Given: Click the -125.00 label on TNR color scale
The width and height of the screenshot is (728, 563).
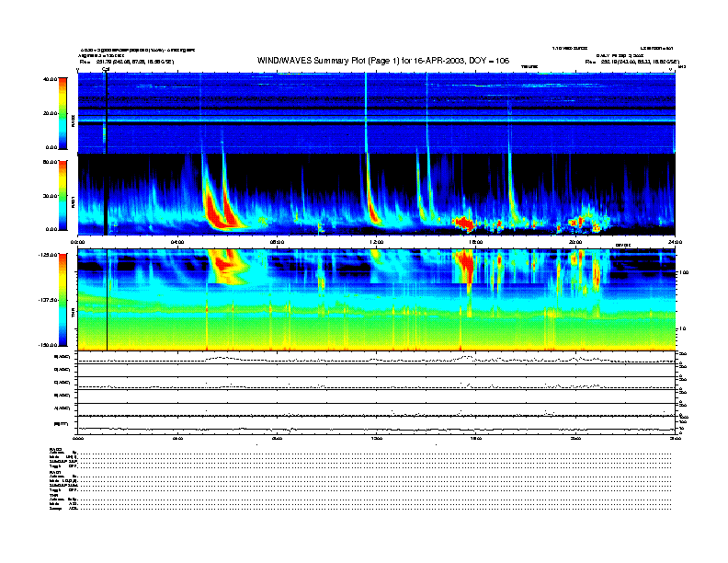Looking at the screenshot, I should pos(48,255).
